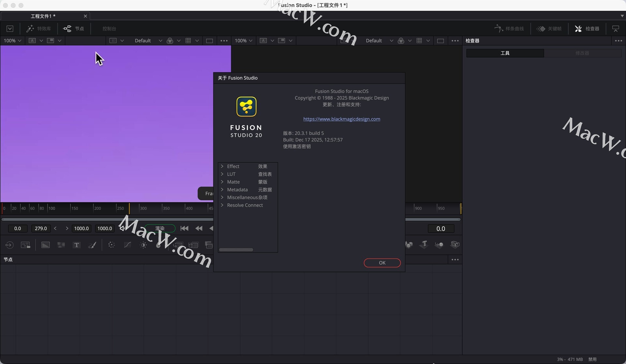Expand the Metadata tree item
The height and width of the screenshot is (364, 626).
click(222, 190)
